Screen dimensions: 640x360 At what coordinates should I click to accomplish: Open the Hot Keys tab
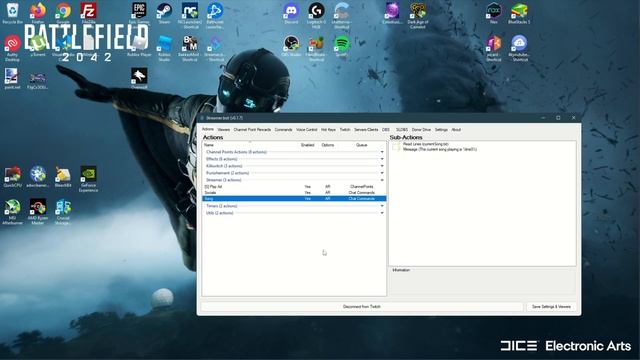(328, 129)
